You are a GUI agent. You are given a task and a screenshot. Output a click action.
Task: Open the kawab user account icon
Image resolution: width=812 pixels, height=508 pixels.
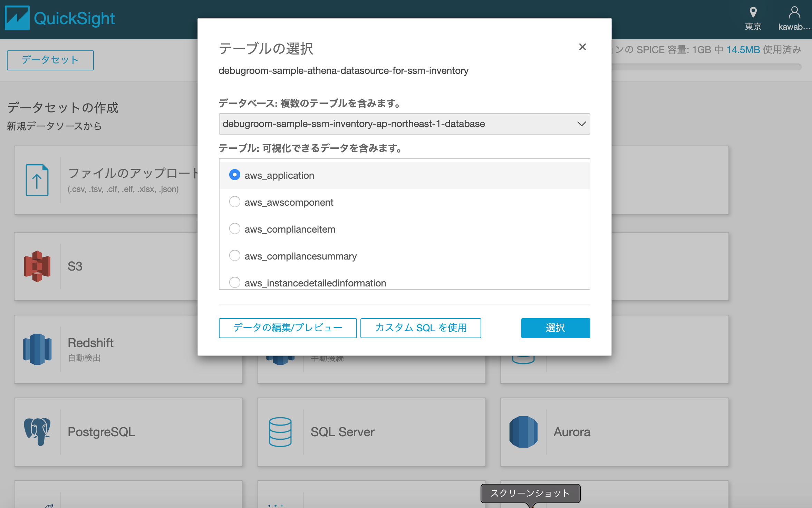pos(794,12)
